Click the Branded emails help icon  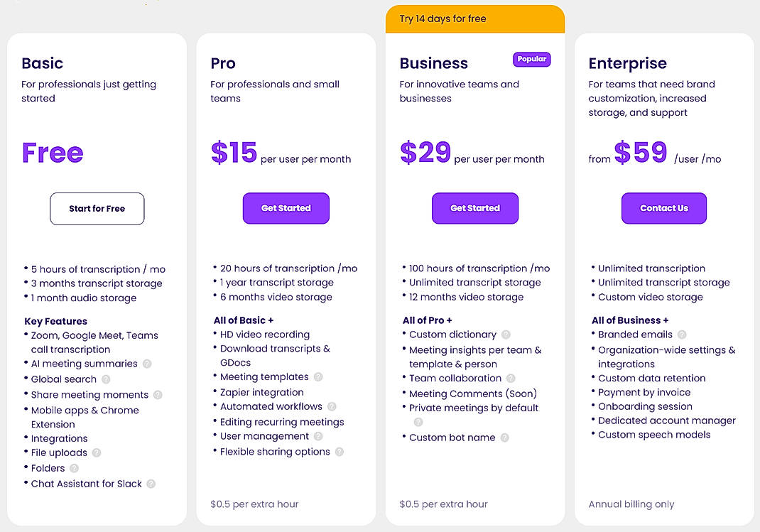681,335
